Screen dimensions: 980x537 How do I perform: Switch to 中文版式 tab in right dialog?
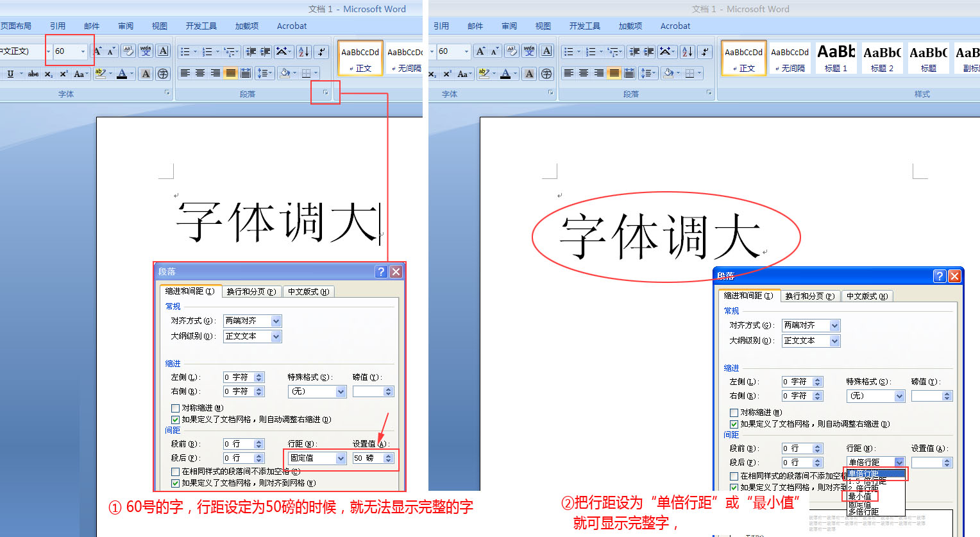[867, 296]
